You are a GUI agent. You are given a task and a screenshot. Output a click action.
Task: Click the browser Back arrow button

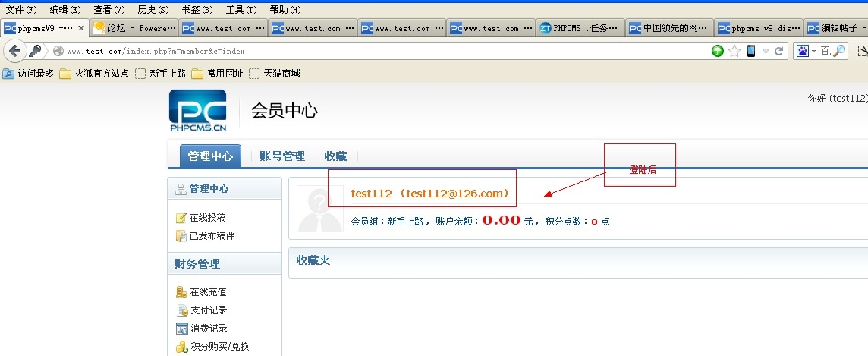coord(14,51)
